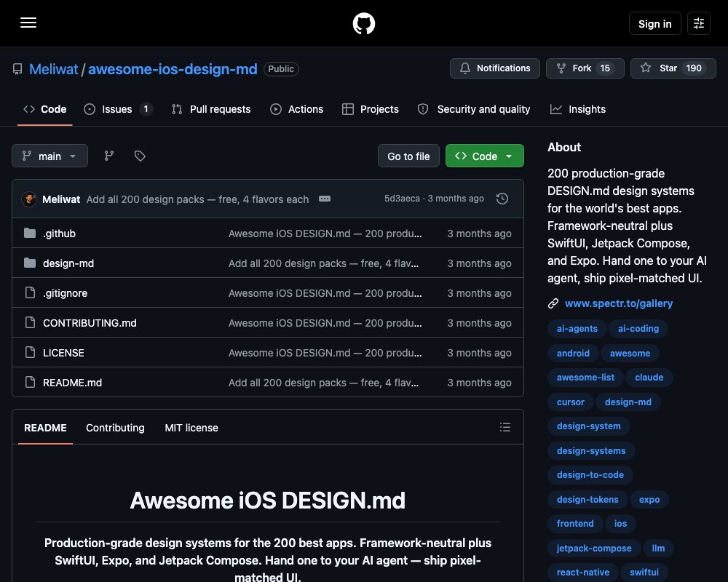This screenshot has height=582, width=728.
Task: Open Meliwat owner profile link
Action: pos(53,69)
